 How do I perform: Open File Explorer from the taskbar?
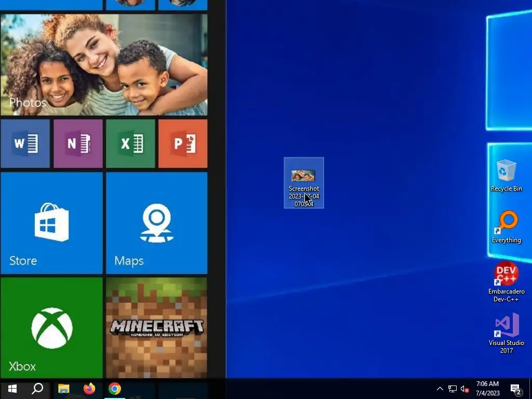[63, 389]
